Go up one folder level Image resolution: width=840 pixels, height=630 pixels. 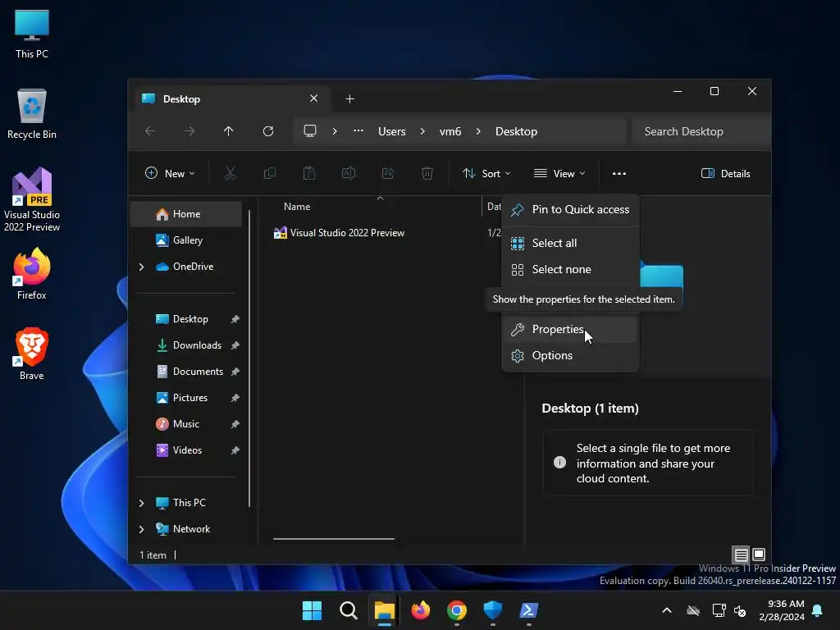(229, 131)
